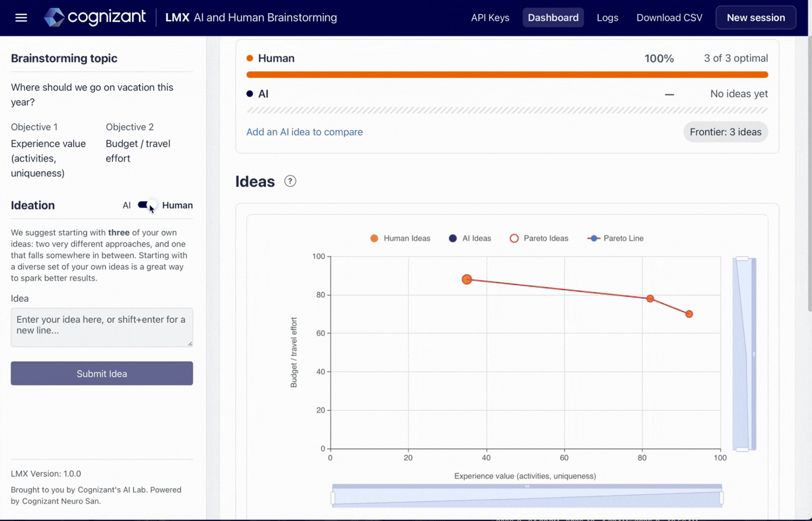Click the 'No ideas yet' text
Viewport: 812px width, 521px height.
(x=739, y=94)
